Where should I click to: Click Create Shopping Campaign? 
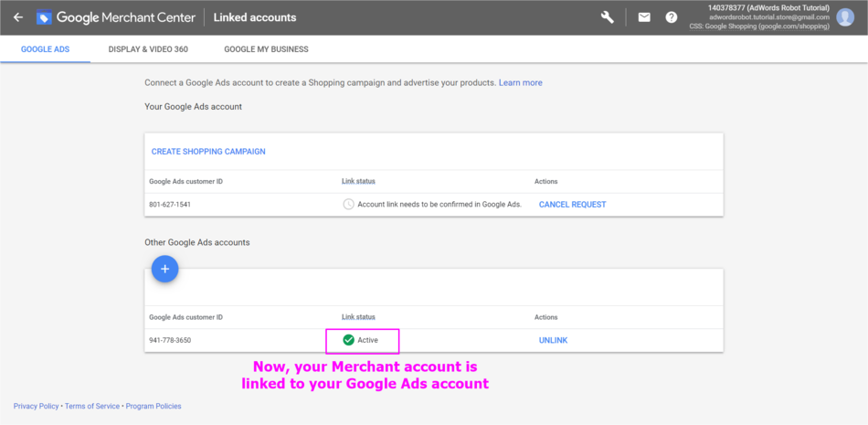208,152
